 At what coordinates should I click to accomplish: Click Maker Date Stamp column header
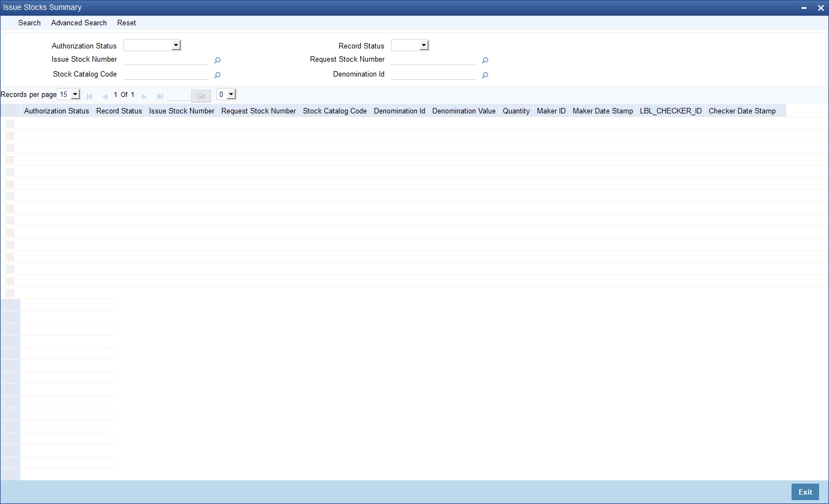tap(603, 111)
